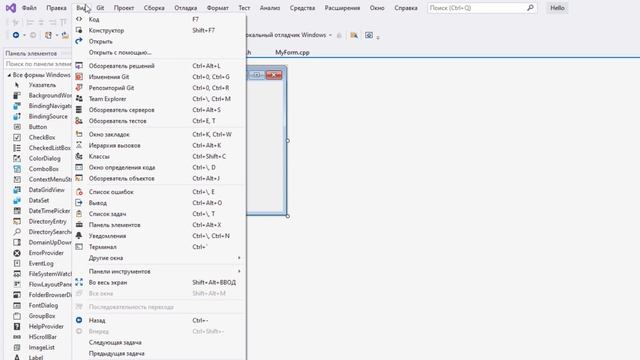Click the Navigate Backward icon (Назад) in menu
Viewport: 640px width, 360px height.
tap(79, 320)
